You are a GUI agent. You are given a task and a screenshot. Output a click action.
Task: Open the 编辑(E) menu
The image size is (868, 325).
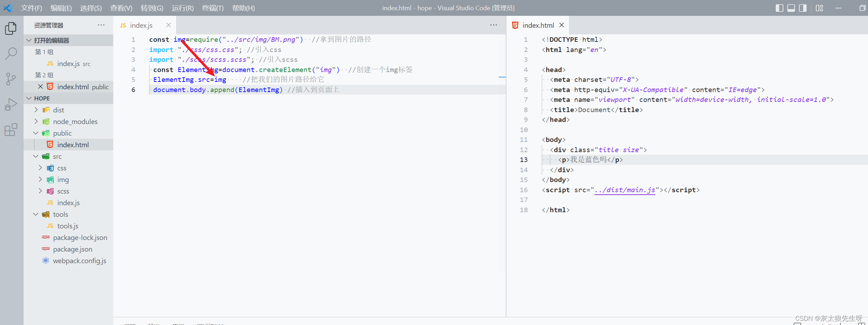(x=61, y=8)
